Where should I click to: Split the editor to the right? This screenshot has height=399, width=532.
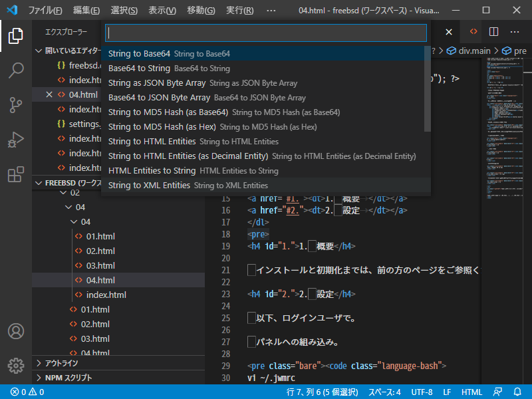493,32
